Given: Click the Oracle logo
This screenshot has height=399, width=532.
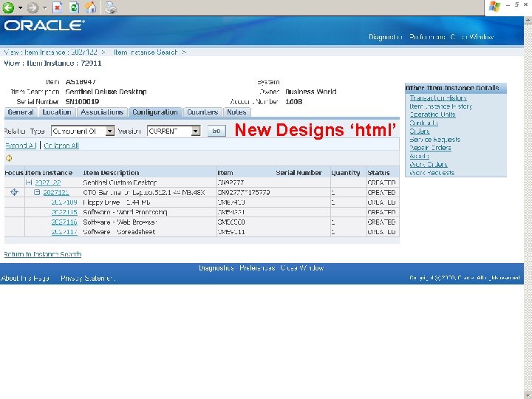Looking at the screenshot, I should pyautogui.click(x=44, y=25).
